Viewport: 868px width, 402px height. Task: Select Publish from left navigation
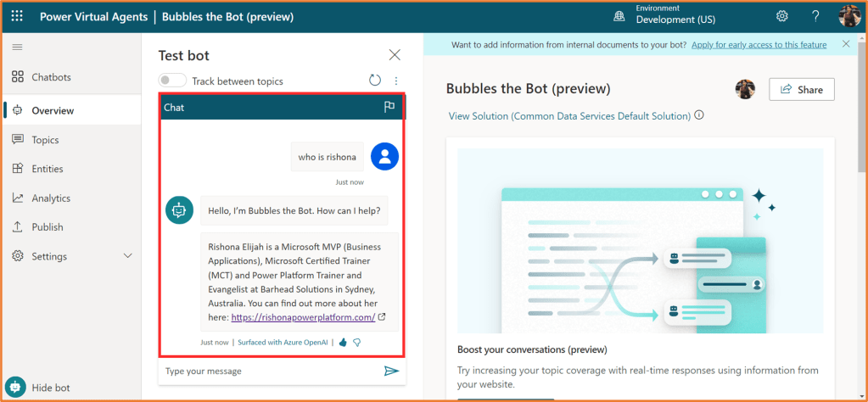tap(48, 226)
